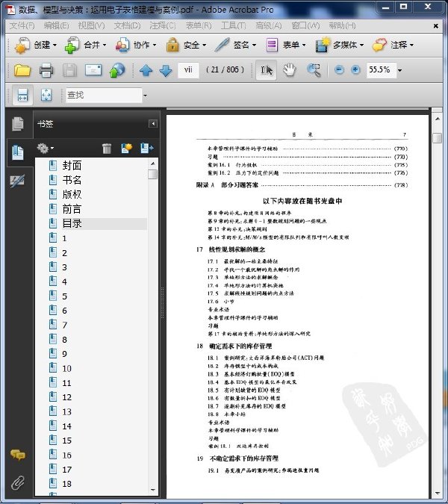Click the 注释 comment button
The image size is (448, 504).
tap(393, 45)
